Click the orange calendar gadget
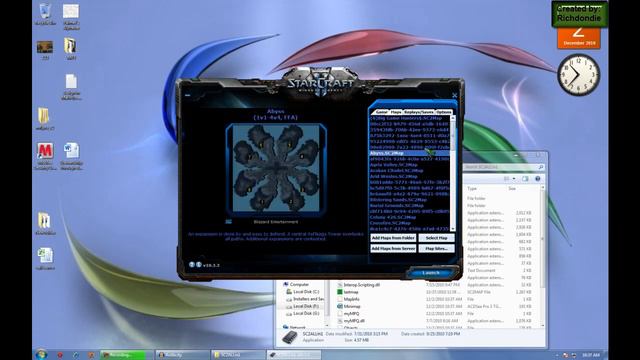Screen dimensions: 640x360 [579, 38]
